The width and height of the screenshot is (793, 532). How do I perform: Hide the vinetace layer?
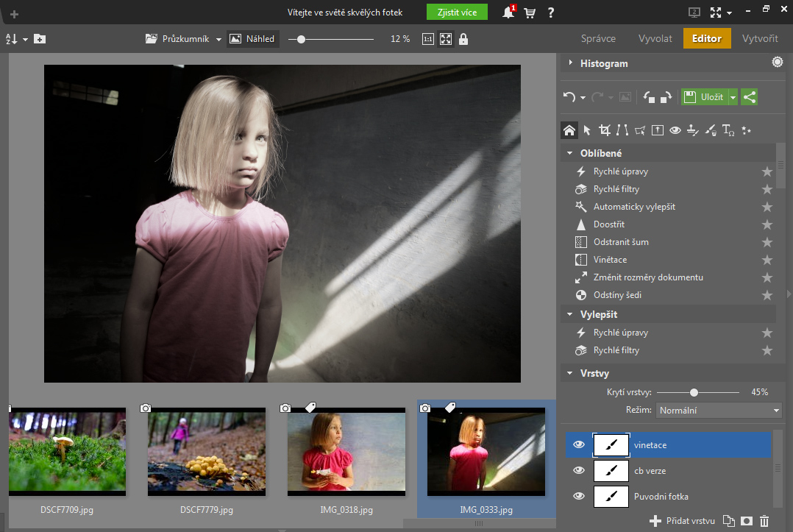579,444
